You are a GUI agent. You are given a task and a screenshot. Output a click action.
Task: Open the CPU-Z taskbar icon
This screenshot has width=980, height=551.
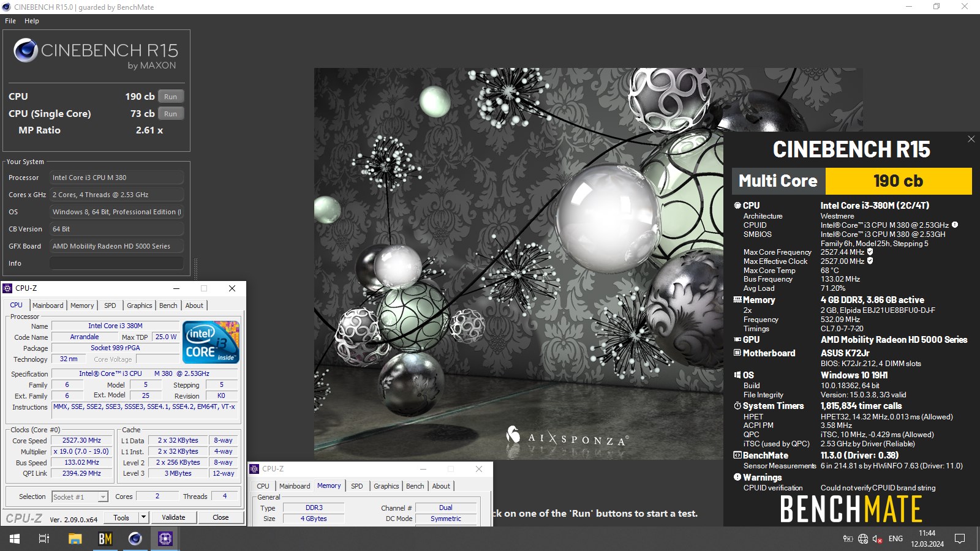[x=165, y=539]
